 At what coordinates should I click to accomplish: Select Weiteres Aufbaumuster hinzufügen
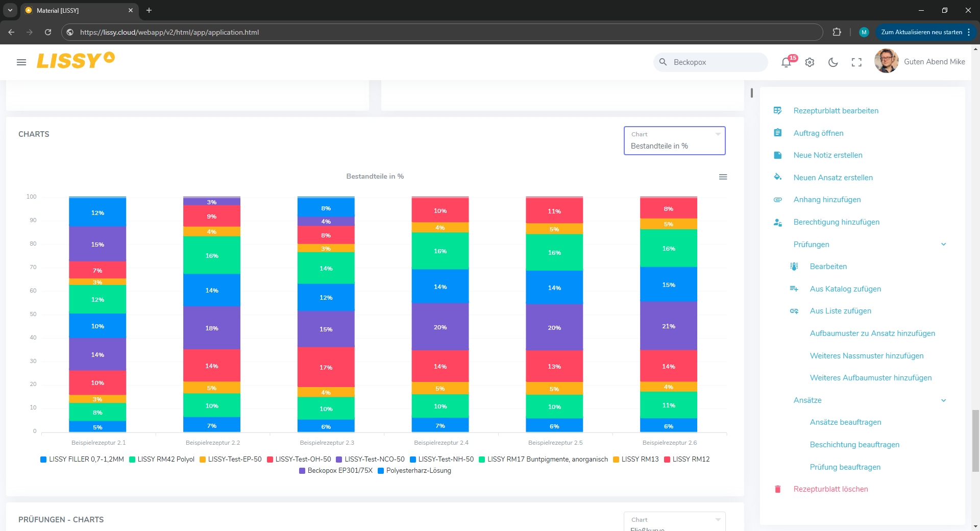871,378
